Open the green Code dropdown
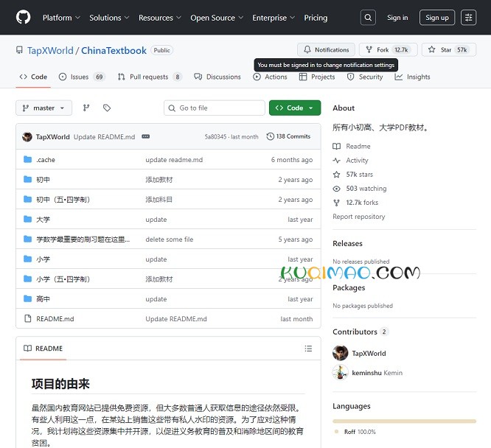This screenshot has width=491, height=448. pos(295,108)
